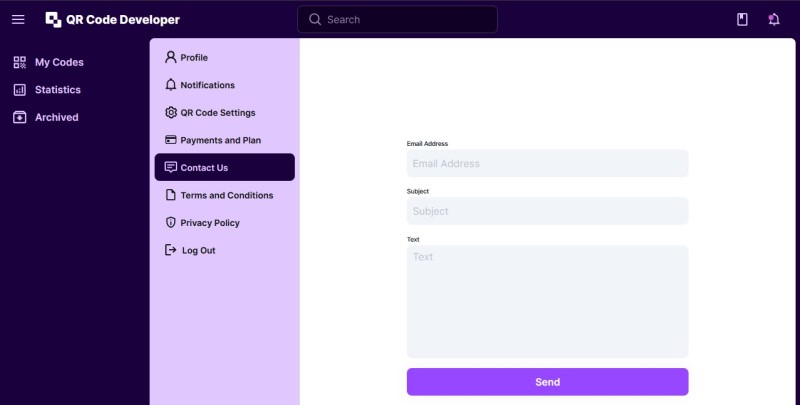Click the Text message area
Image resolution: width=800 pixels, height=405 pixels.
tap(547, 300)
